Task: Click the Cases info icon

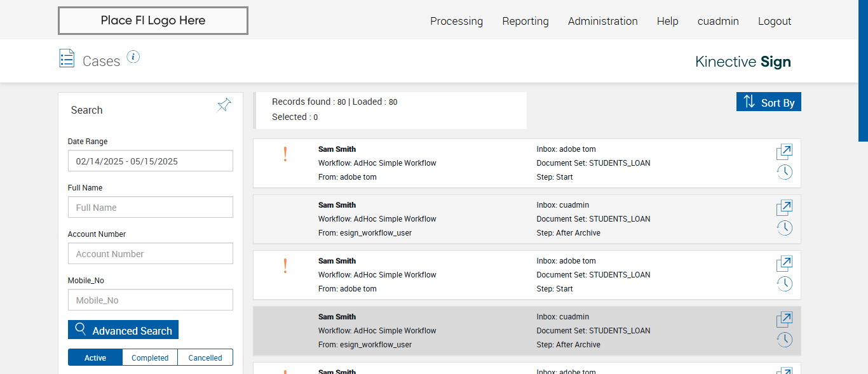Action: tap(133, 57)
